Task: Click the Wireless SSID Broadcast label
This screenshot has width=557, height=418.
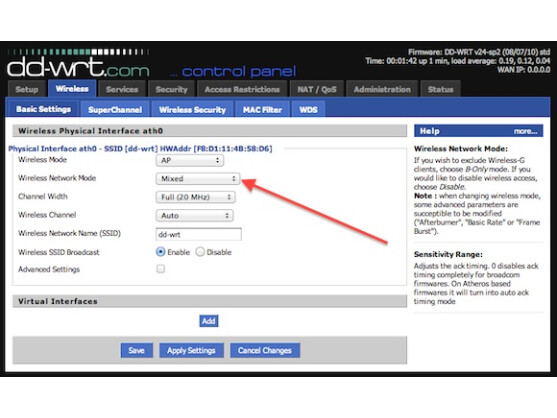Action: [x=59, y=252]
